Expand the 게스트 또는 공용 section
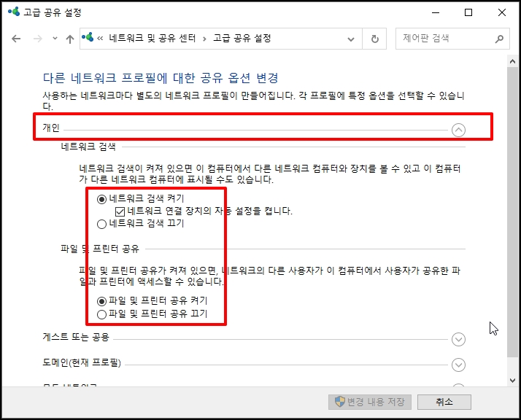Viewport: 521px width, 420px height. click(x=458, y=339)
